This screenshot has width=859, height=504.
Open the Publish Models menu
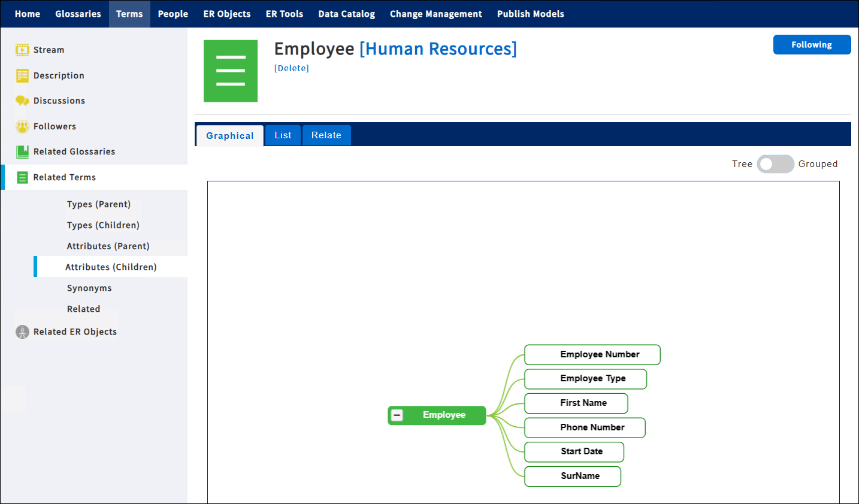click(x=531, y=14)
